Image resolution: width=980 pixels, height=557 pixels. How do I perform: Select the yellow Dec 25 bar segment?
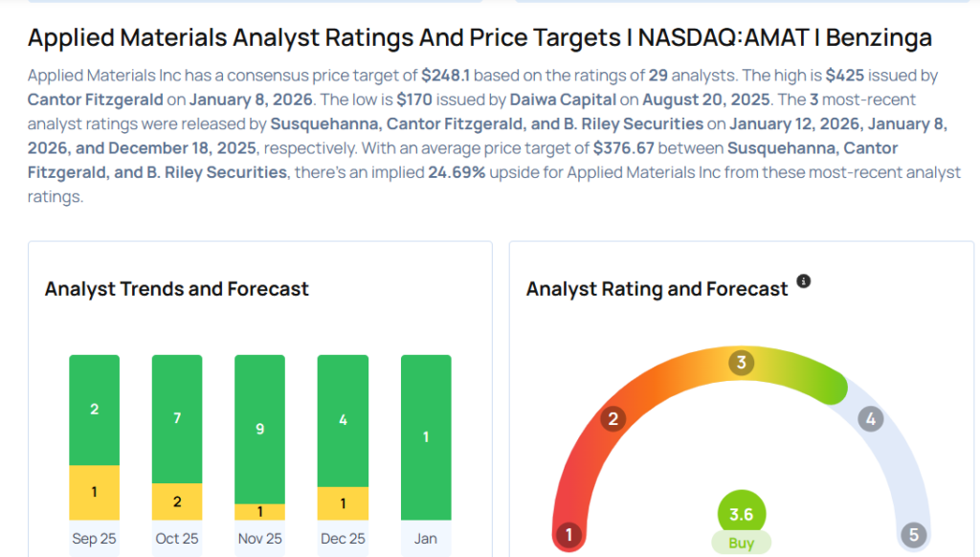coord(343,503)
